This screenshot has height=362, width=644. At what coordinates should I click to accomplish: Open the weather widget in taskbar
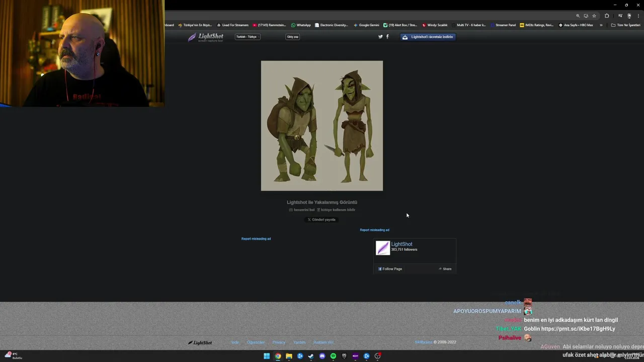[x=13, y=355]
